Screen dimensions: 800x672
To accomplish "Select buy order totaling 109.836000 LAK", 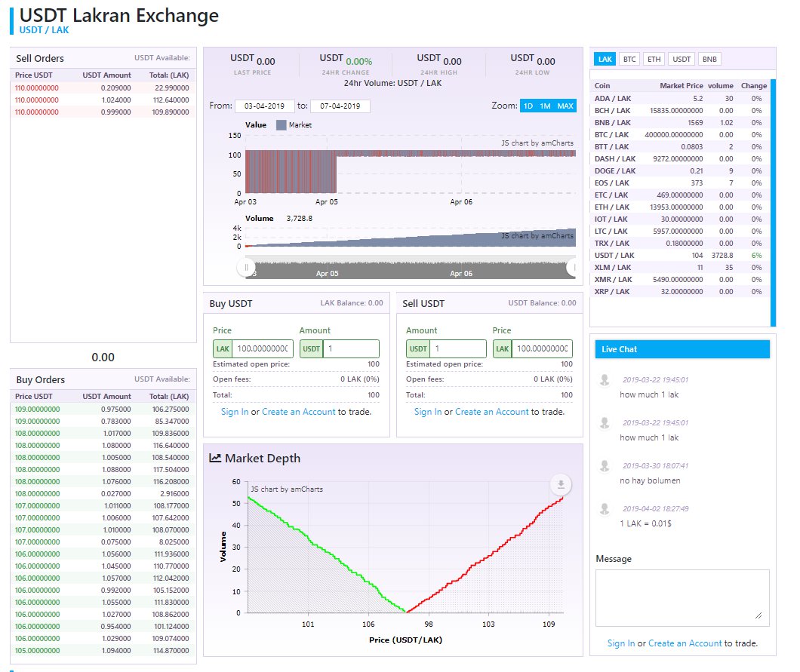I will [103, 434].
